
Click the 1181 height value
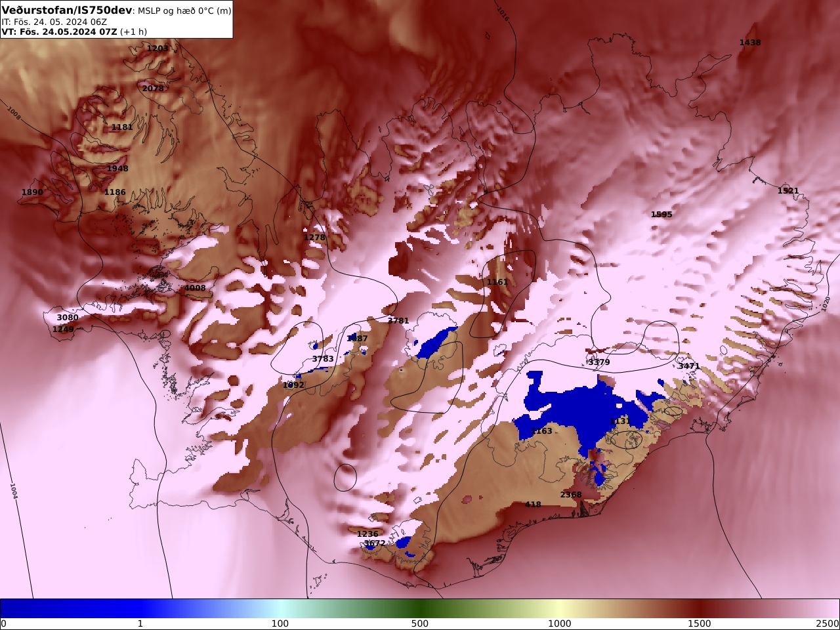[x=122, y=127]
